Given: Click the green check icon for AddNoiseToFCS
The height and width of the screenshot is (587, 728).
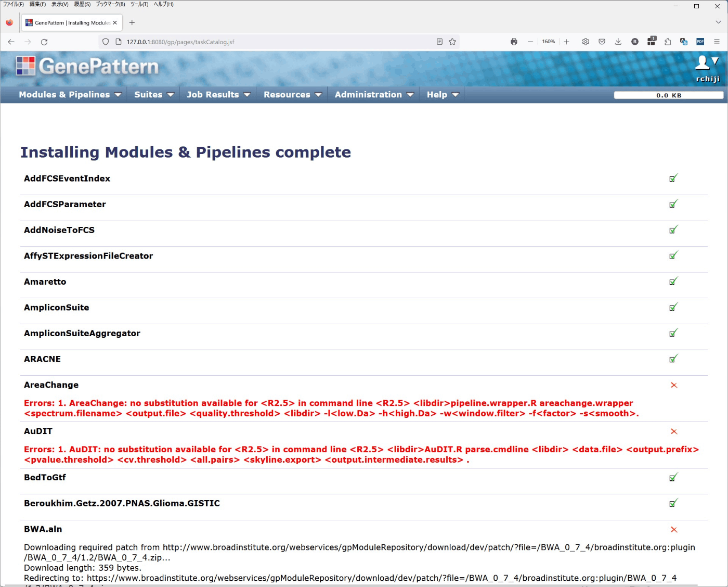Looking at the screenshot, I should 673,229.
